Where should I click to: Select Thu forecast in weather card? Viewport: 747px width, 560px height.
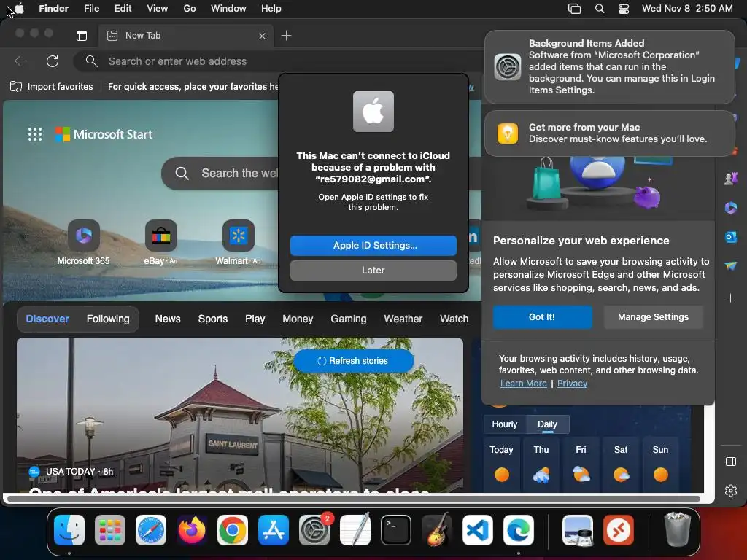pos(541,464)
